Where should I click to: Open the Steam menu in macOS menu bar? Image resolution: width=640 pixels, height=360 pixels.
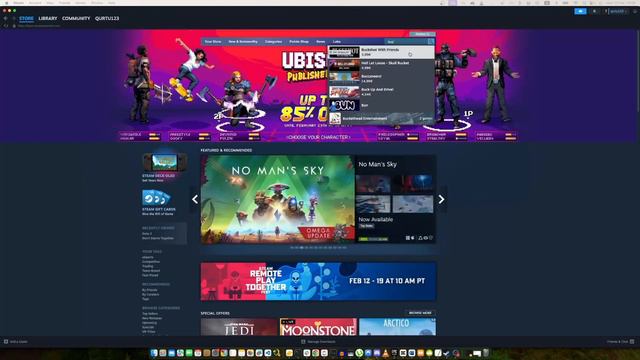point(18,3)
